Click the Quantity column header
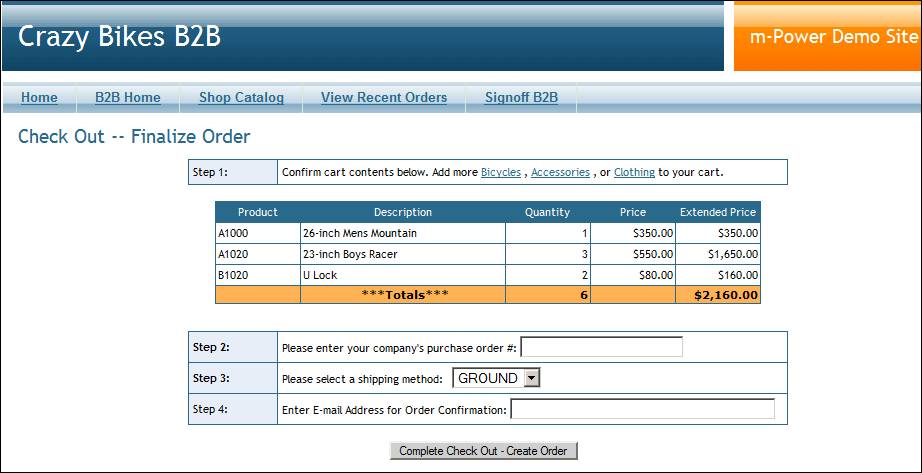 pos(547,212)
